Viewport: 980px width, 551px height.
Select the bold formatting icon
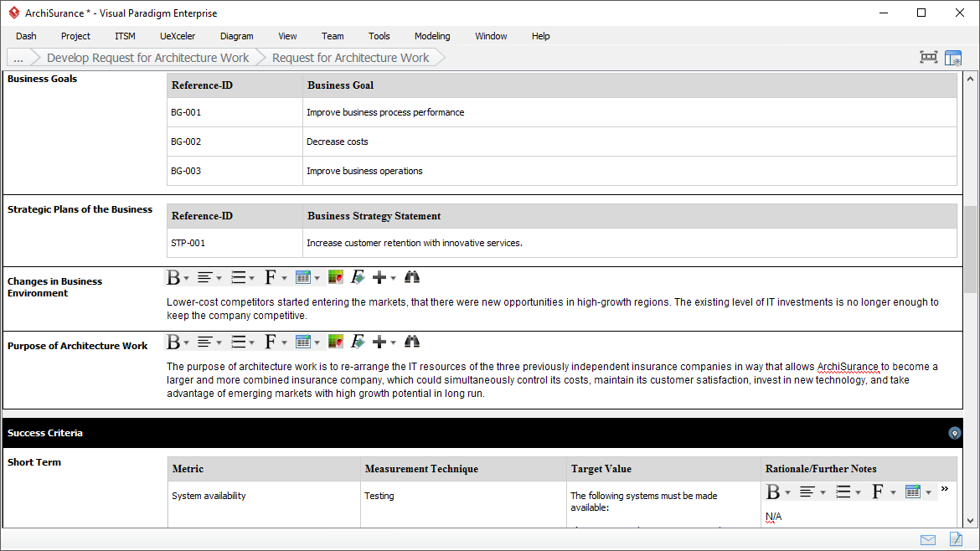(174, 276)
